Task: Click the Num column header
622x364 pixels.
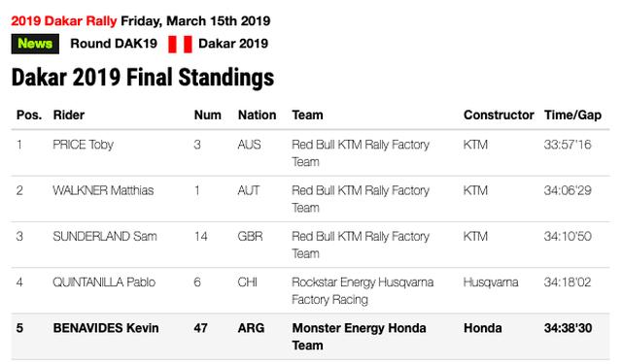Action: click(208, 115)
